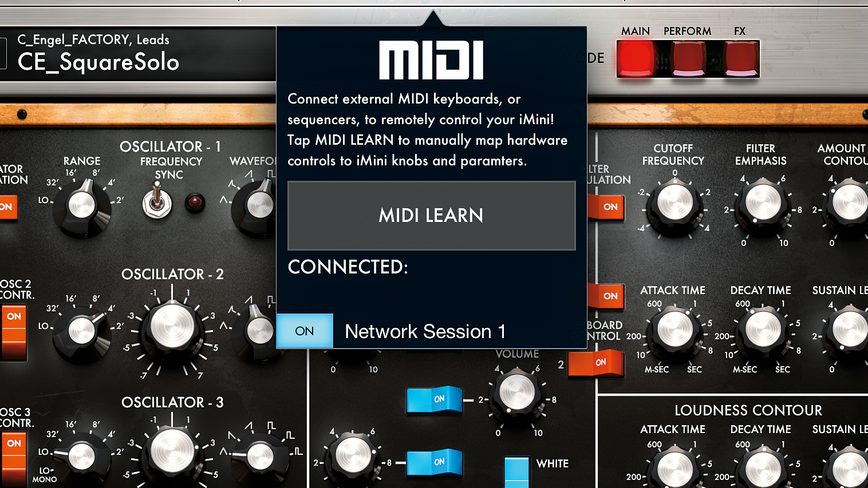Open the C_Engel_FACTORY, Leads bank label
Screen dimensions: 868x488
(93, 39)
